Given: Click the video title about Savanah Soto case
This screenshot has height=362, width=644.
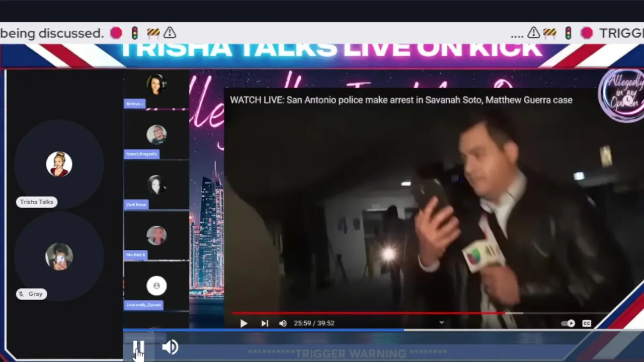Looking at the screenshot, I should point(401,100).
